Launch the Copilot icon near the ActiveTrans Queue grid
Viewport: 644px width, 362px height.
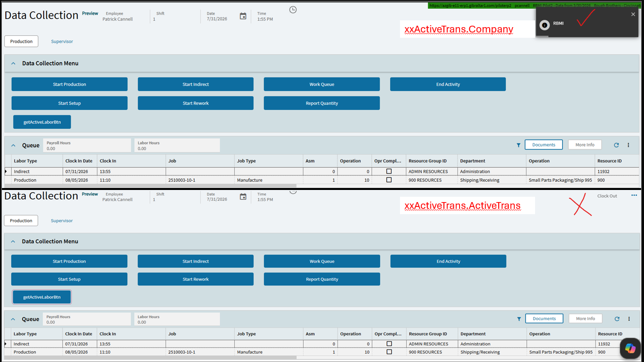coord(630,348)
